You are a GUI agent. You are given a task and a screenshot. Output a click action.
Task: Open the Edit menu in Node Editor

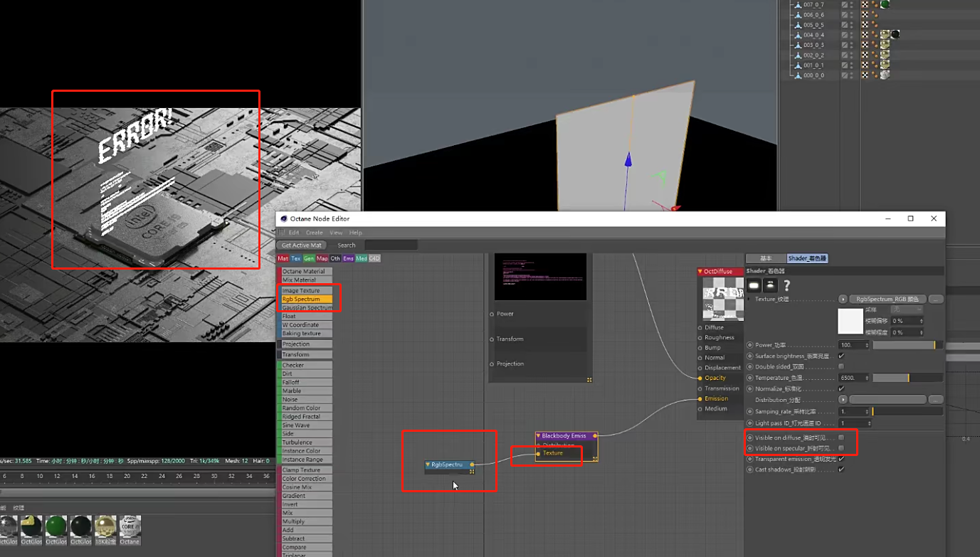293,233
